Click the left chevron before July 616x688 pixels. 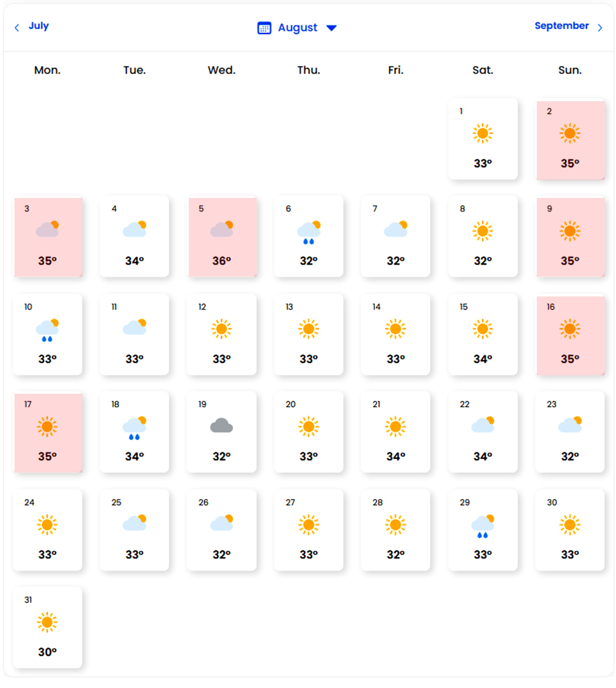click(17, 28)
